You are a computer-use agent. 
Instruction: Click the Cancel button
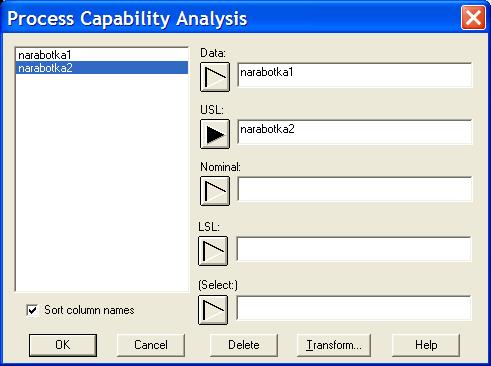151,345
